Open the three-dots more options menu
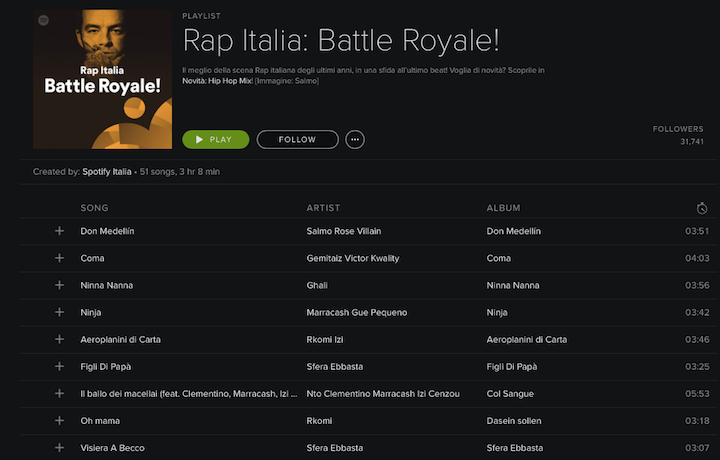Viewport: 720px width, 460px height. pyautogui.click(x=355, y=140)
